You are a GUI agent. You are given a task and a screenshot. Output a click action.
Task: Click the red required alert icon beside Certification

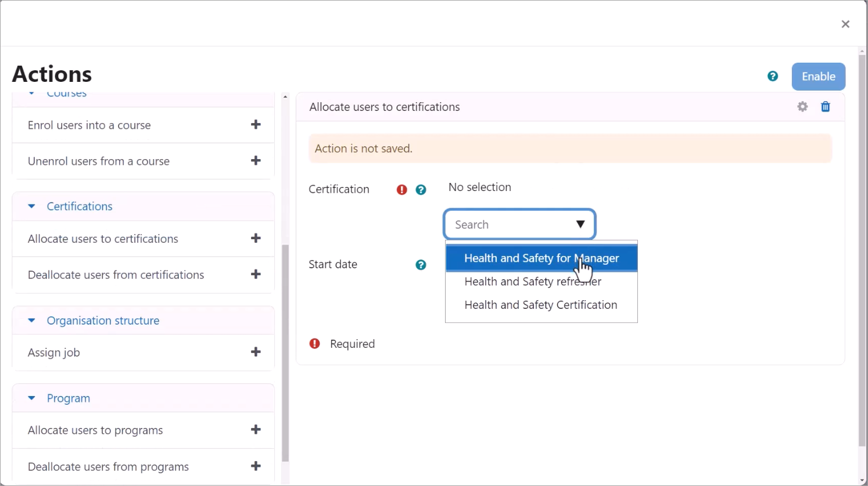pyautogui.click(x=401, y=189)
